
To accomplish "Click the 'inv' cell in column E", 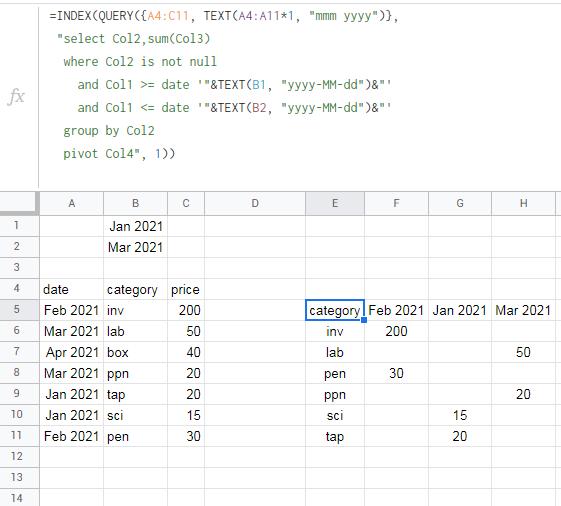I will [x=335, y=331].
